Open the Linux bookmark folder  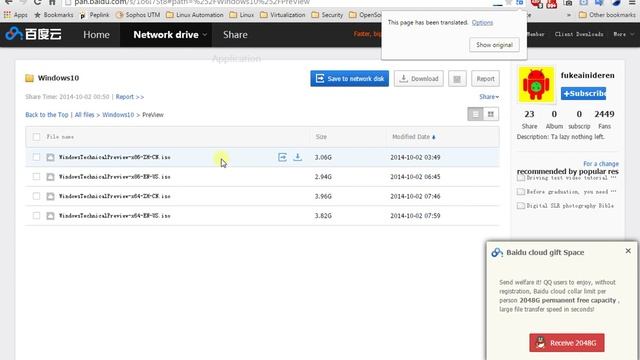pyautogui.click(x=242, y=15)
